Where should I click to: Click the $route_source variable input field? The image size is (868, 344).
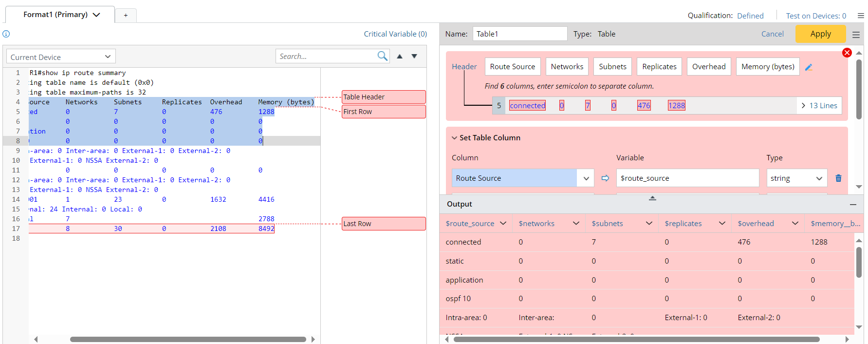point(687,178)
